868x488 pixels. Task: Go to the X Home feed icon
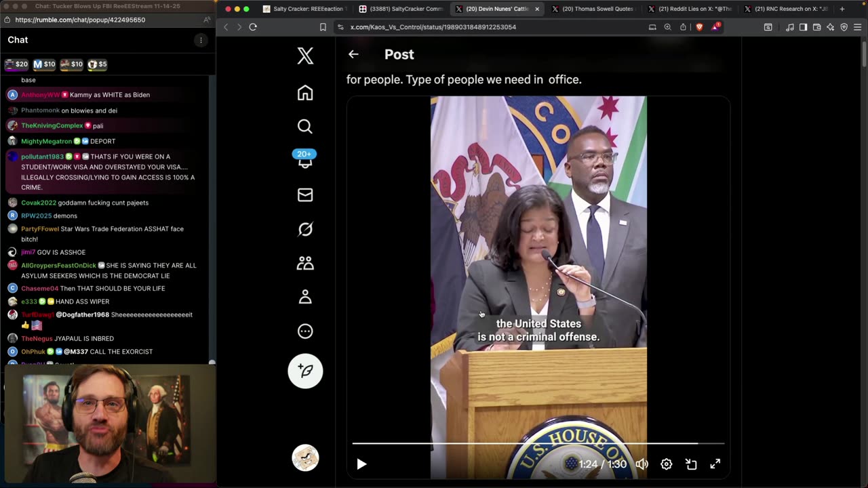[x=305, y=93]
